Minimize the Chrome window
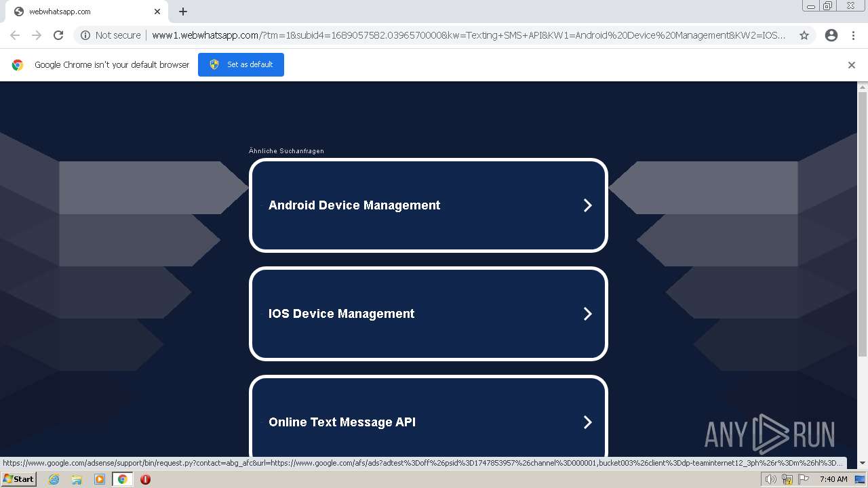868x488 pixels. click(x=811, y=6)
